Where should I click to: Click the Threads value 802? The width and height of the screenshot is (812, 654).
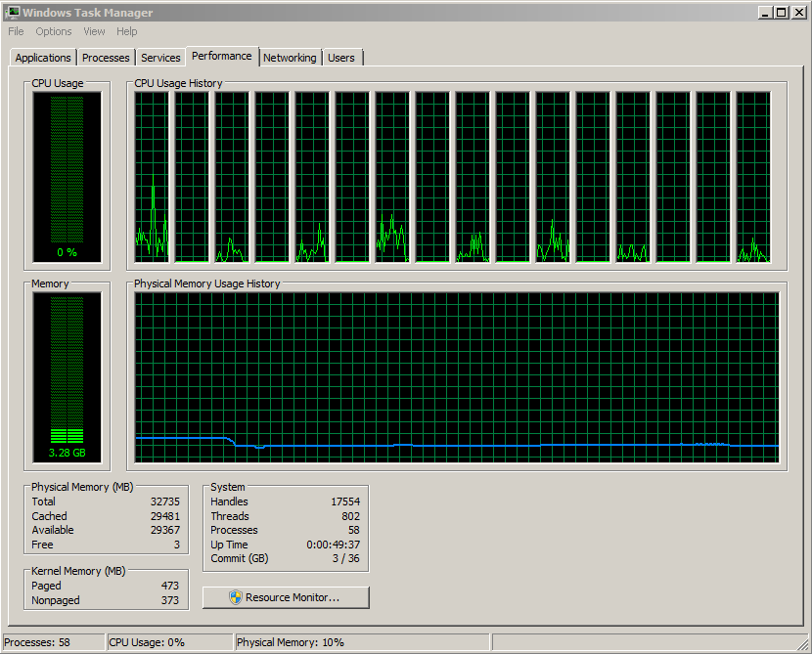(350, 516)
